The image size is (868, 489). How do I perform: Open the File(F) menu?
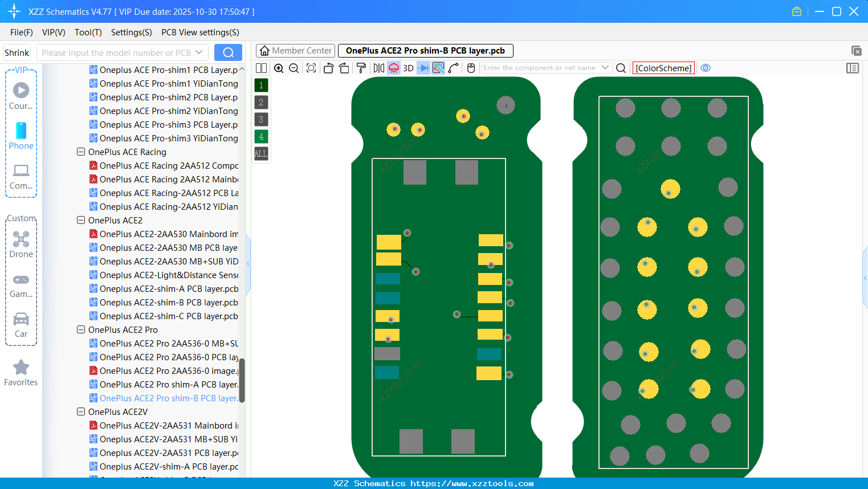click(22, 32)
